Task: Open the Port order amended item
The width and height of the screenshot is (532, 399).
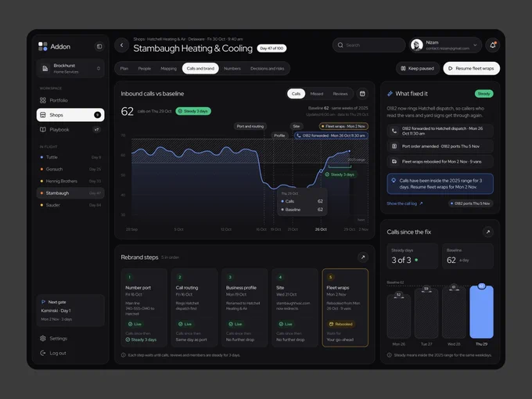Action: pyautogui.click(x=440, y=146)
